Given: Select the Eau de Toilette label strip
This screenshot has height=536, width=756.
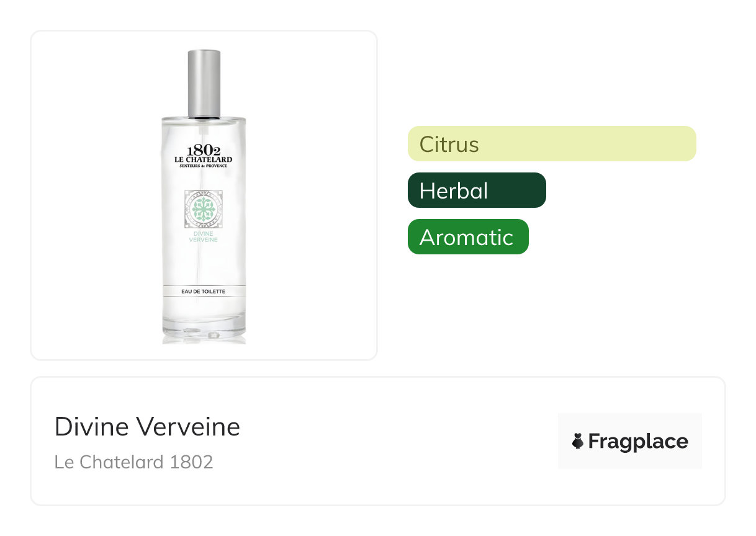Looking at the screenshot, I should (x=204, y=291).
